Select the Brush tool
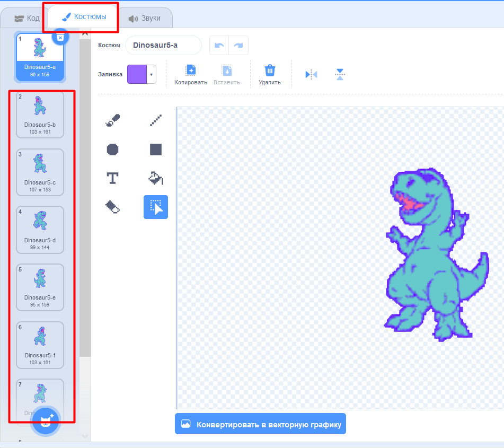 (112, 120)
